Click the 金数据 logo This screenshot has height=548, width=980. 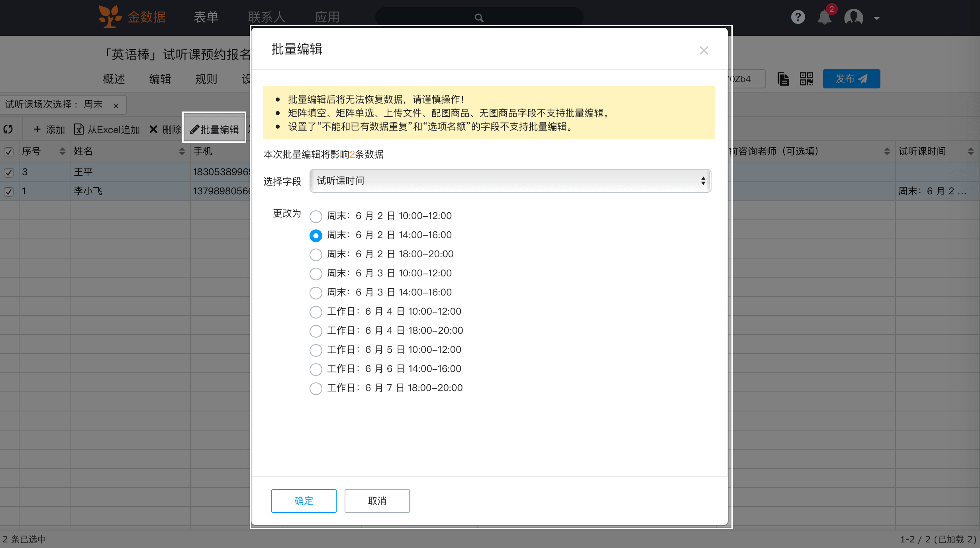point(132,17)
